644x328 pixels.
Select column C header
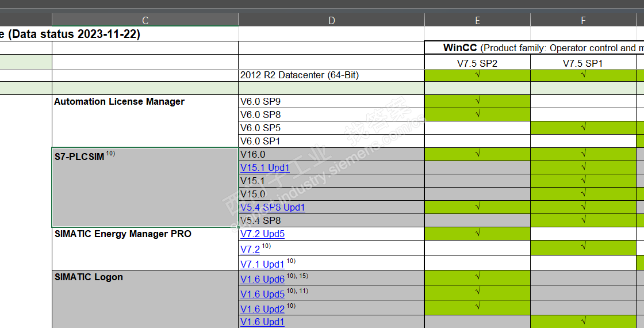pyautogui.click(x=145, y=20)
